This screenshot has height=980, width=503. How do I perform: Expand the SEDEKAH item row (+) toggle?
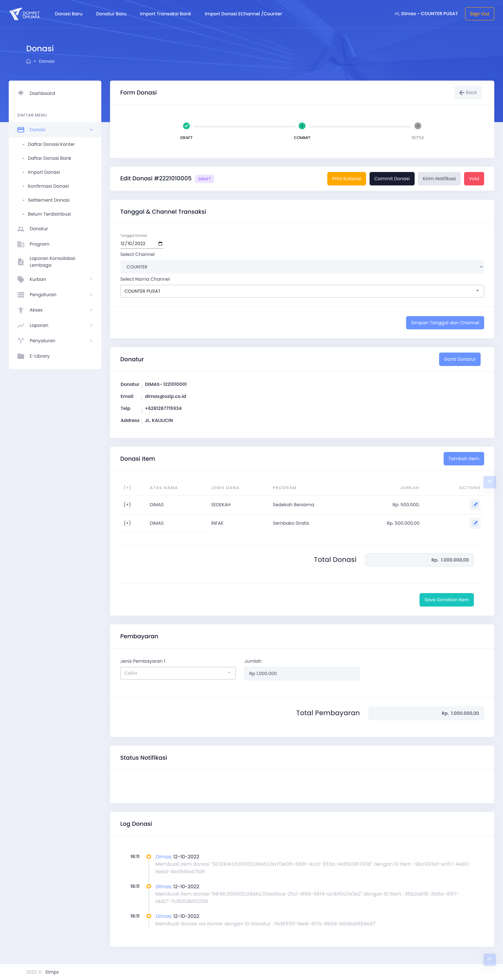[127, 504]
